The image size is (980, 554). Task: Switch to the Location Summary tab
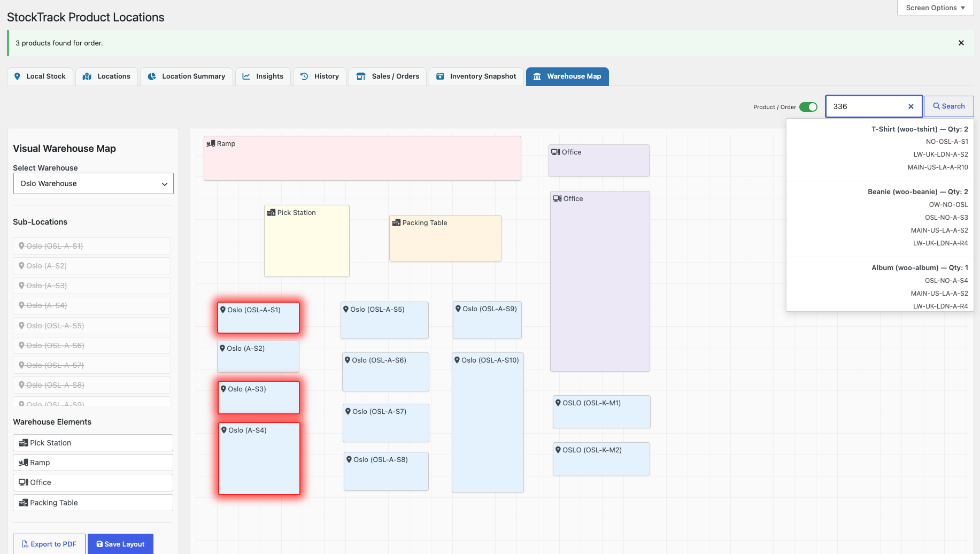click(x=187, y=76)
